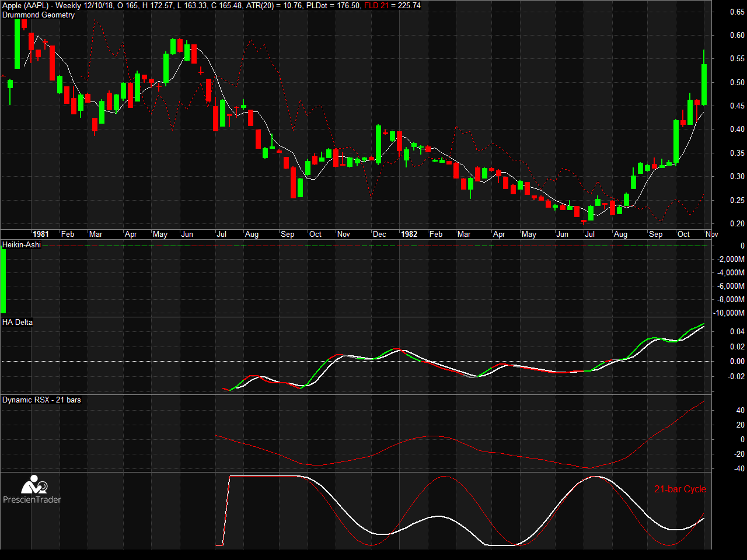Click the -0.02 label on HA Delta axis
The image size is (747, 560).
coord(736,376)
